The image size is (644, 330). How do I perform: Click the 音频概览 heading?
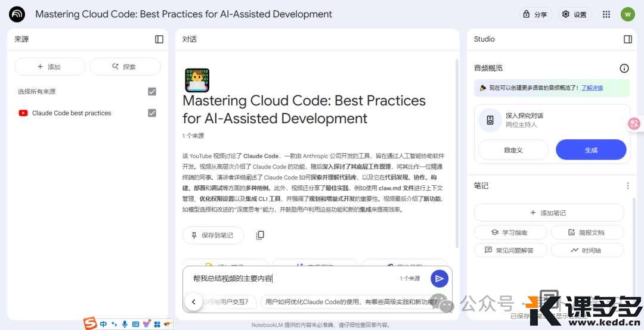tap(488, 68)
